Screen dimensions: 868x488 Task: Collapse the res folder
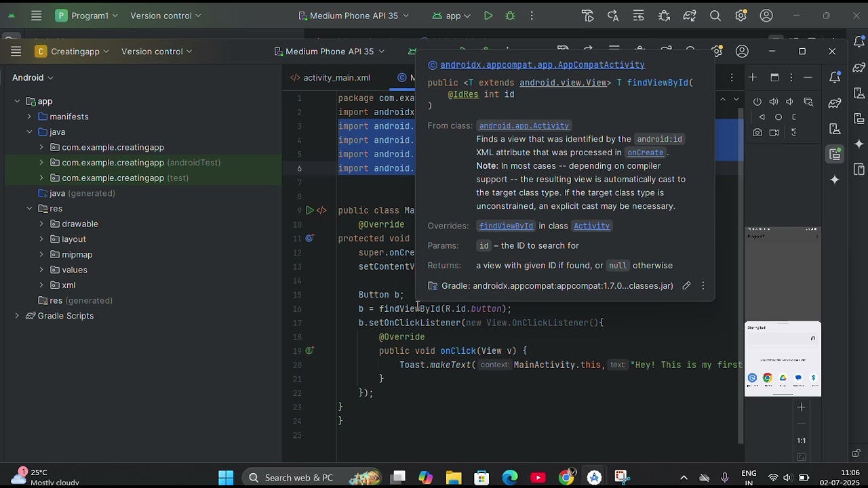[29, 209]
